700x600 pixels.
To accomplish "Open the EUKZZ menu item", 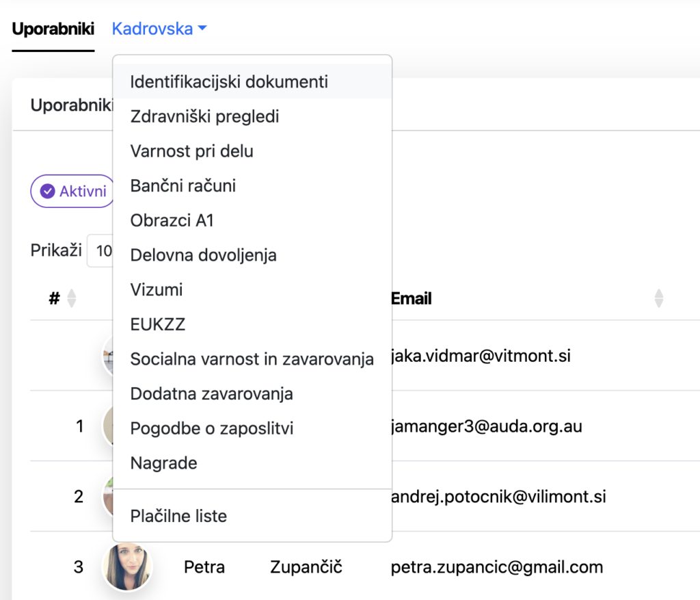I will (158, 324).
